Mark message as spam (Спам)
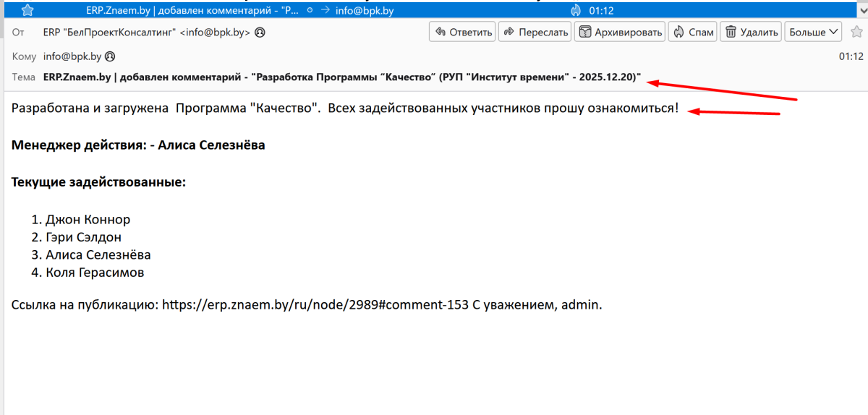 (693, 32)
